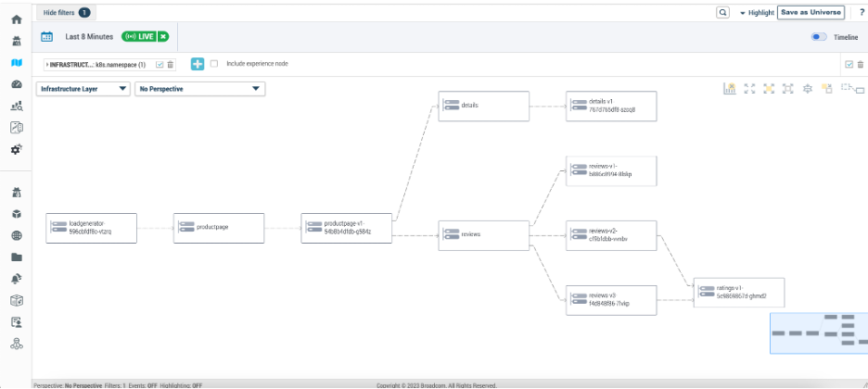Expand the Highlight dropdown menu

click(756, 13)
